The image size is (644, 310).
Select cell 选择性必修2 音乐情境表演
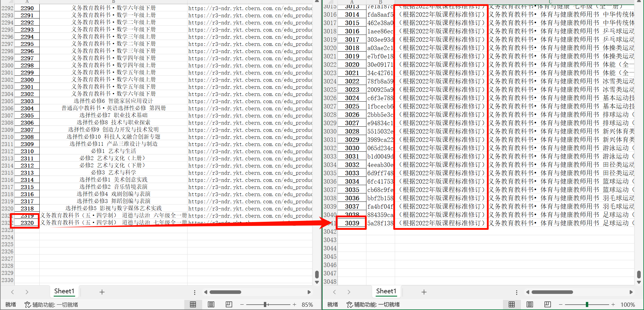[113, 187]
